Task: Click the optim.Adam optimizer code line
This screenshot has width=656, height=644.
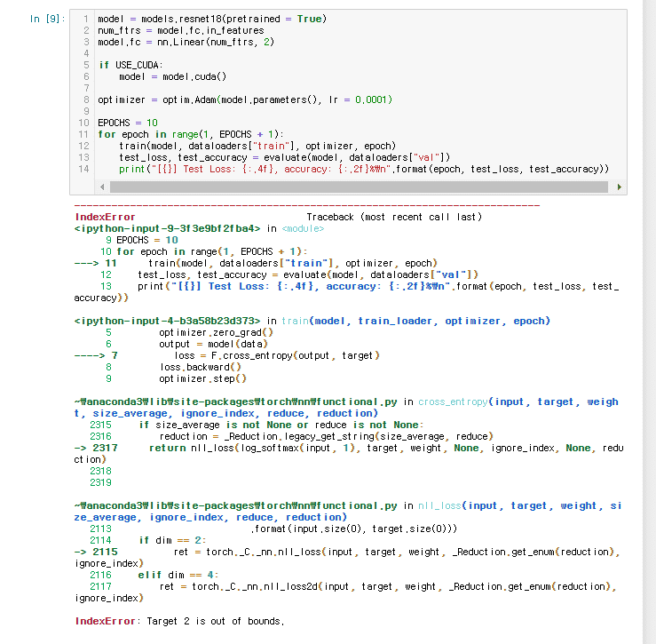Action: pos(244,99)
